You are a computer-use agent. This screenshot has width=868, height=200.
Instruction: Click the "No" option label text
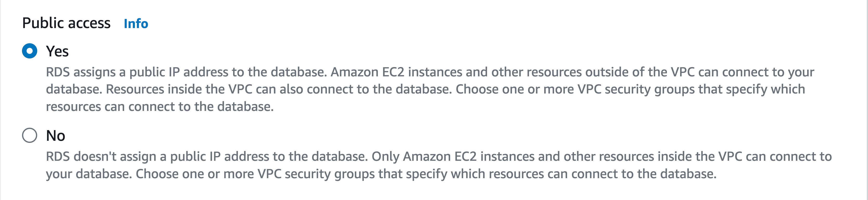click(56, 136)
